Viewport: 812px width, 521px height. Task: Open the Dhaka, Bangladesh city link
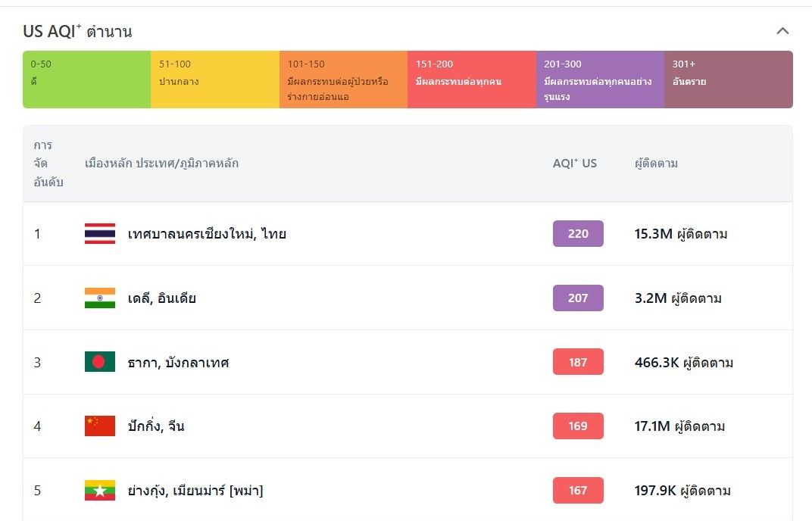[178, 363]
